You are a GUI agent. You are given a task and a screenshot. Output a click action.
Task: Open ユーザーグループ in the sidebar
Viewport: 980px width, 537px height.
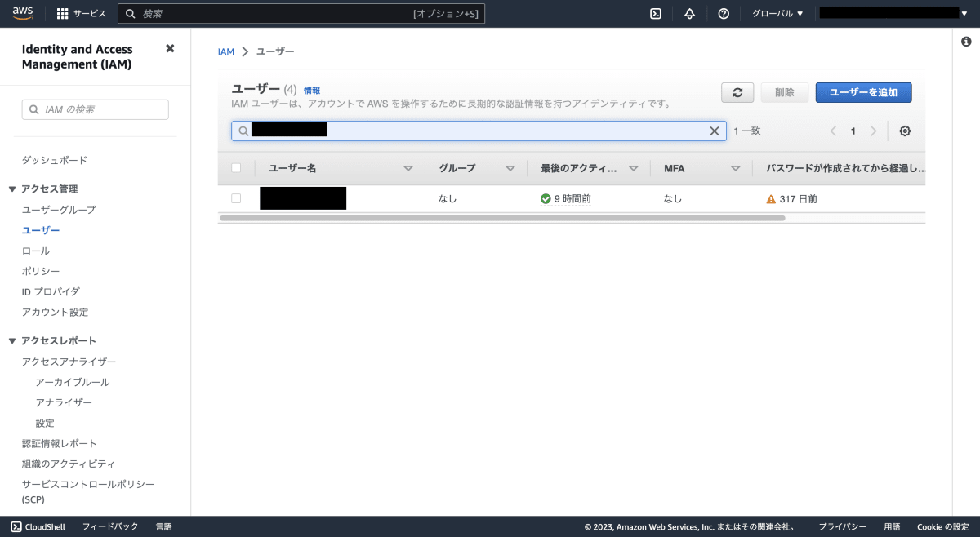(x=59, y=210)
